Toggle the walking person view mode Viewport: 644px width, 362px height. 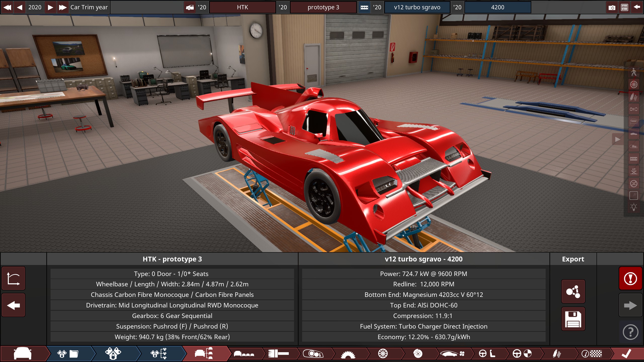(x=634, y=72)
